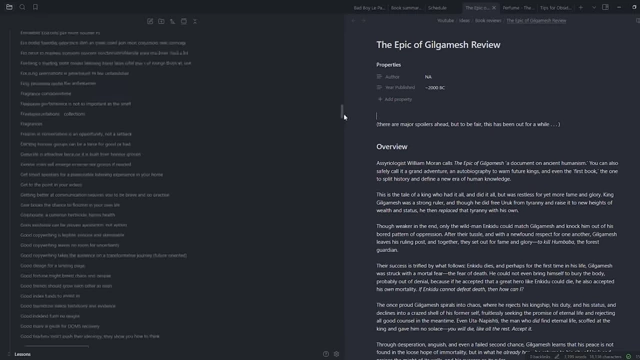
Task: Open note 'Fragrances' in file list
Action: click(31, 124)
